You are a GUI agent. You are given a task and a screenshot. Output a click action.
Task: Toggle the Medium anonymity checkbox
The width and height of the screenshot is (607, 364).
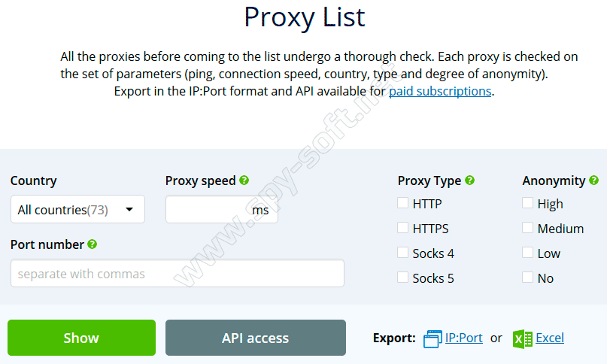pyautogui.click(x=528, y=228)
